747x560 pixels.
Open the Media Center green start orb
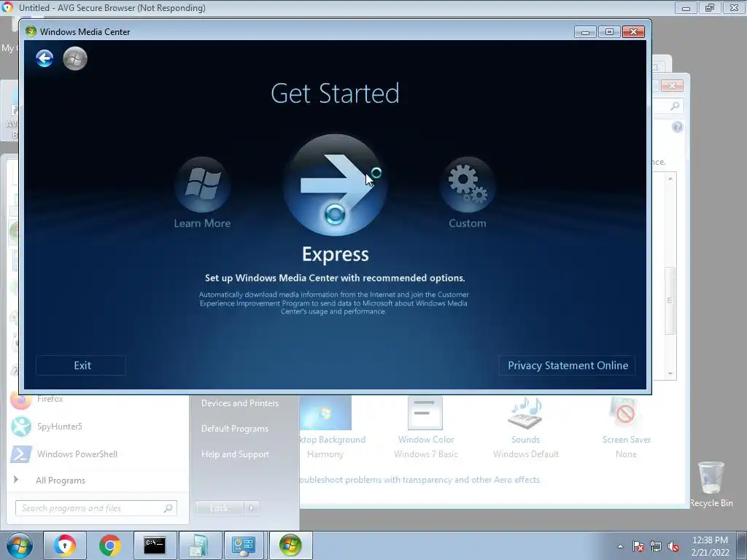(x=75, y=58)
